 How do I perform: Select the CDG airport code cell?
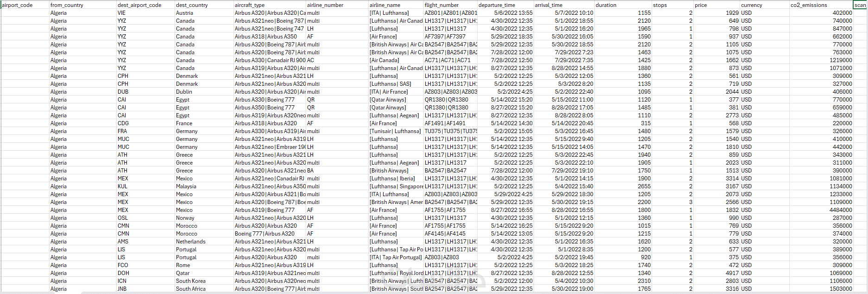click(x=145, y=123)
